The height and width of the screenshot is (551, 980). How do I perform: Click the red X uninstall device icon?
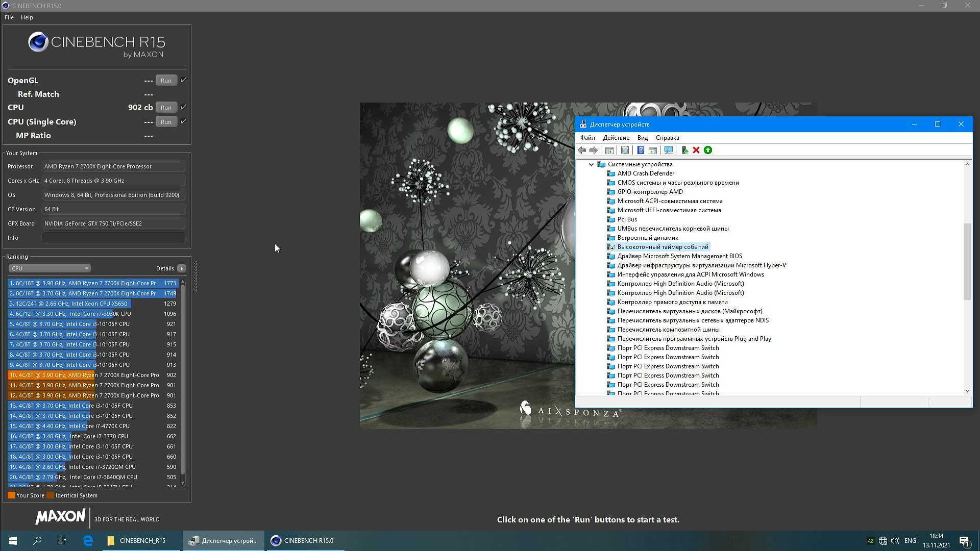point(696,150)
